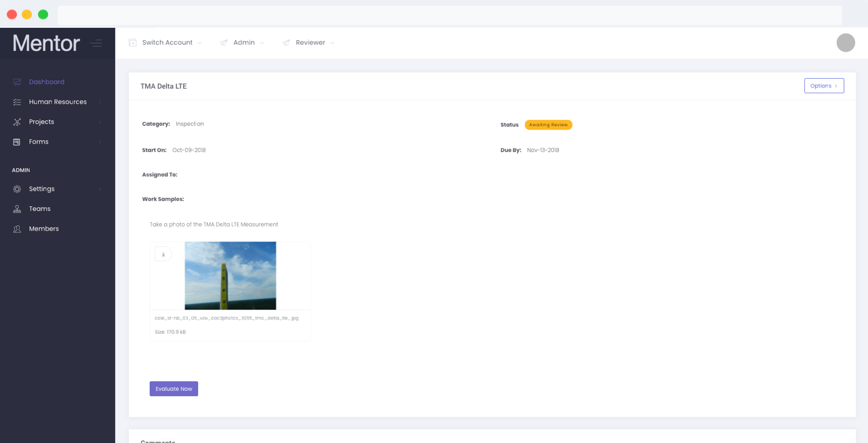868x443 pixels.
Task: Click the Settings gear icon
Action: click(x=17, y=189)
